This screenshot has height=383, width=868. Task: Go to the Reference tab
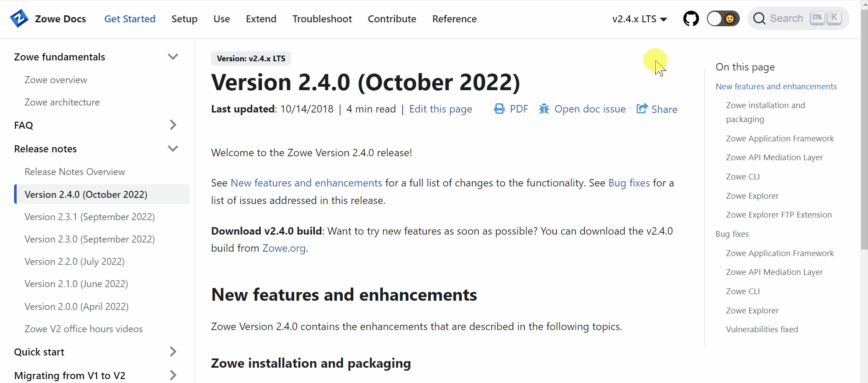point(454,19)
